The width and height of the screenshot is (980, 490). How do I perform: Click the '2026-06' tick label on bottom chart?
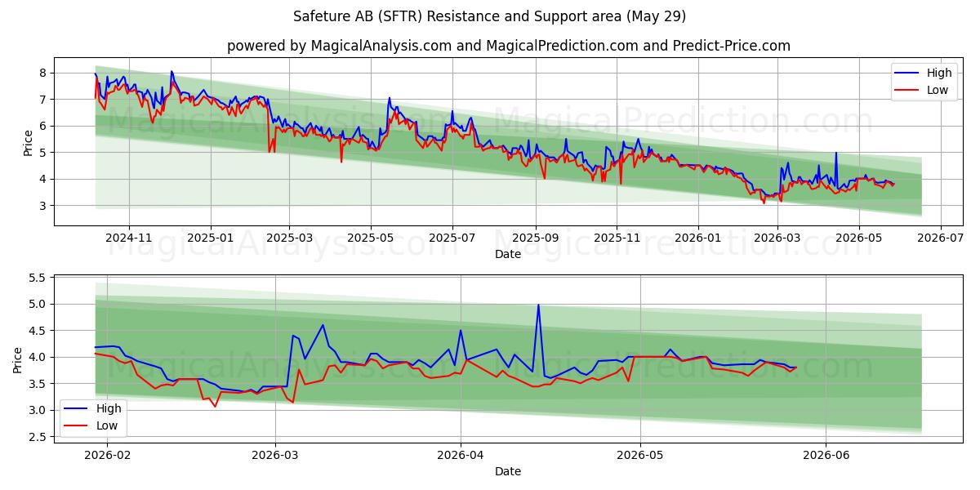[826, 455]
